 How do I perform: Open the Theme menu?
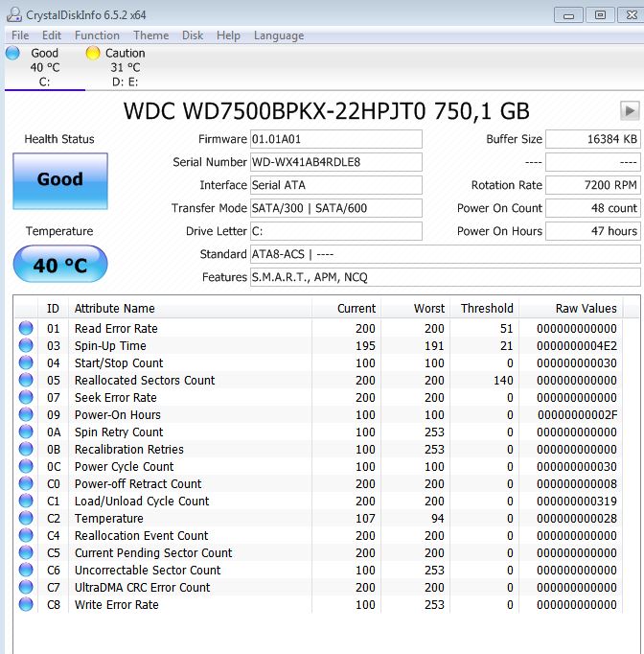pos(150,35)
